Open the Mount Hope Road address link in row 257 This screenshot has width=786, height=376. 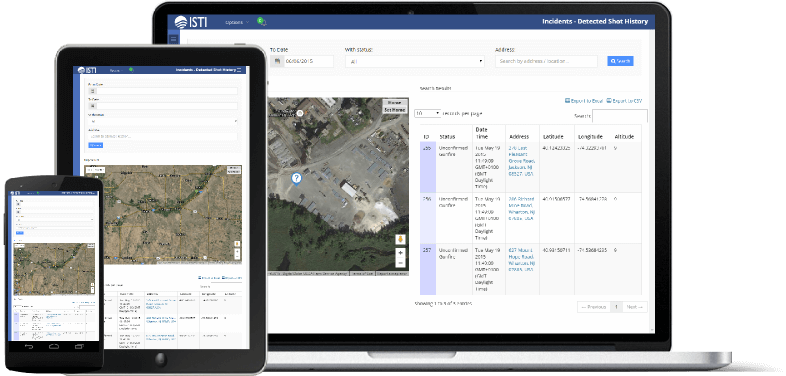click(522, 260)
